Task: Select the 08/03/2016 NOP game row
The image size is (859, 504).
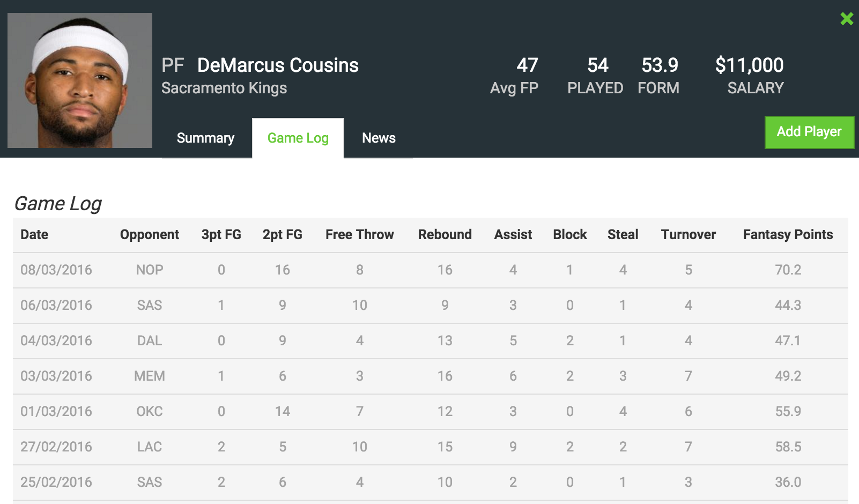Action: [x=431, y=270]
